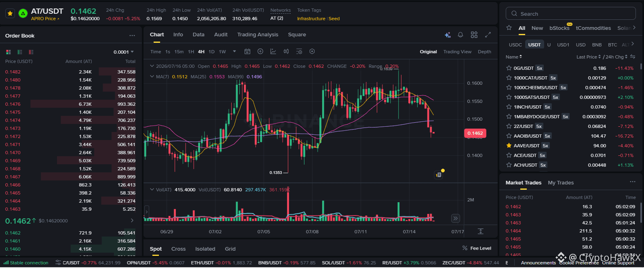
Task: Select the 15m time interval
Action: (179, 52)
